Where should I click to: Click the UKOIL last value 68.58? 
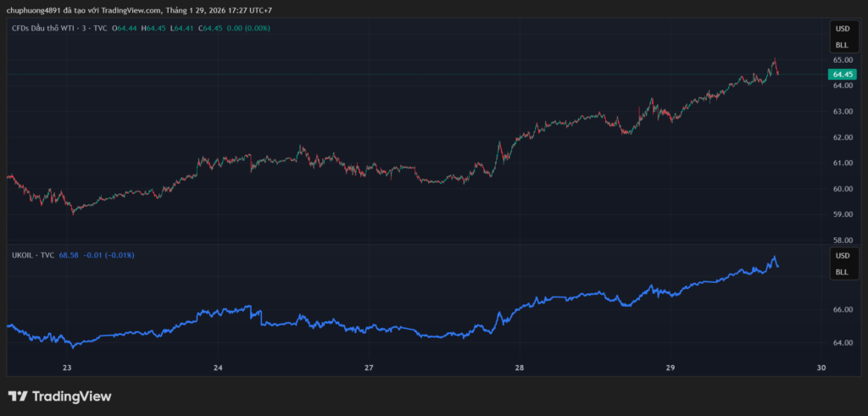click(69, 255)
